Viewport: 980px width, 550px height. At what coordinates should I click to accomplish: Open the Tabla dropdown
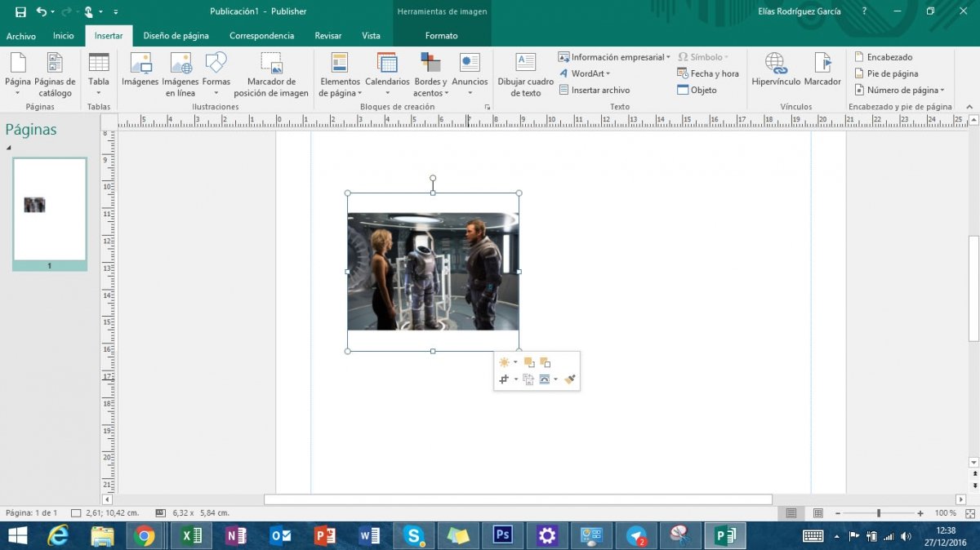point(99,74)
